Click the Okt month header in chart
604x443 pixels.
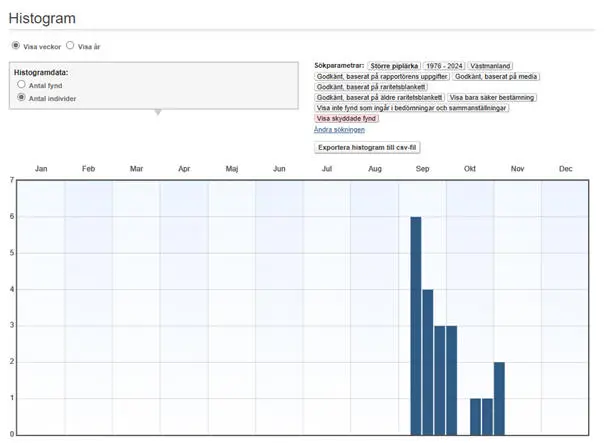[470, 169]
